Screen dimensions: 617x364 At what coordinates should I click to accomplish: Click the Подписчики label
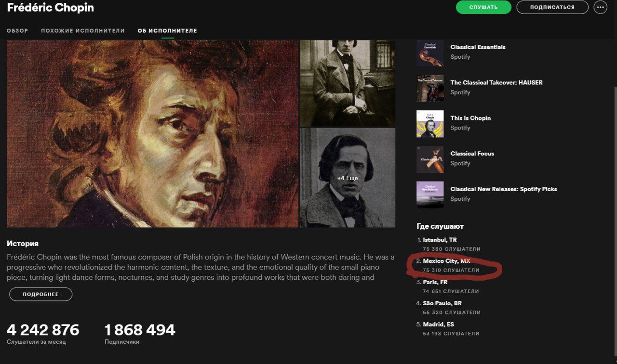pos(122,342)
